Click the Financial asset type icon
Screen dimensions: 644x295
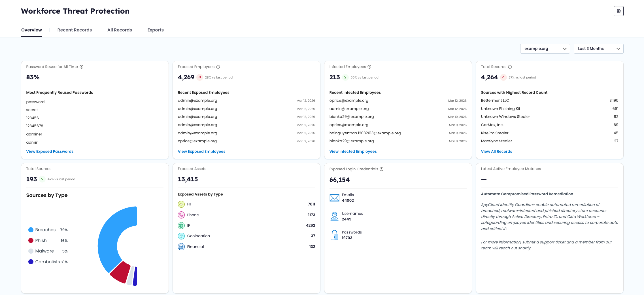(x=181, y=247)
